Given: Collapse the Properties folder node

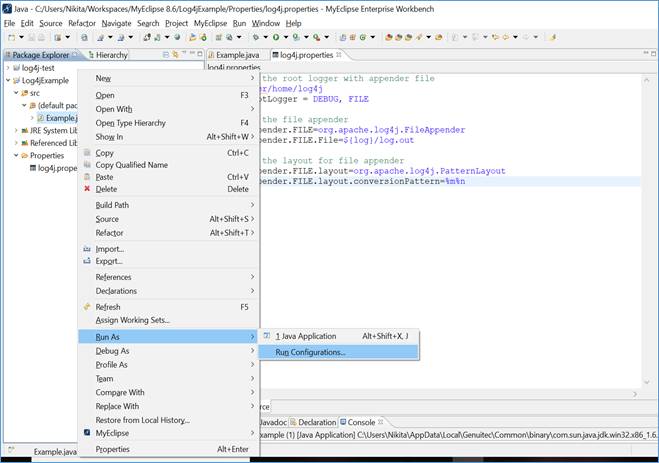Looking at the screenshot, I should coord(16,155).
